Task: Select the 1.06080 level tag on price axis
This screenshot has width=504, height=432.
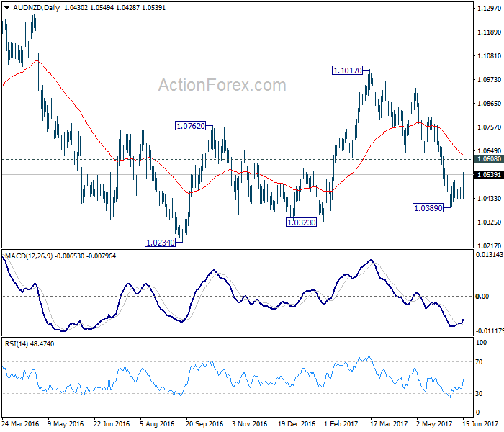Action: point(489,159)
